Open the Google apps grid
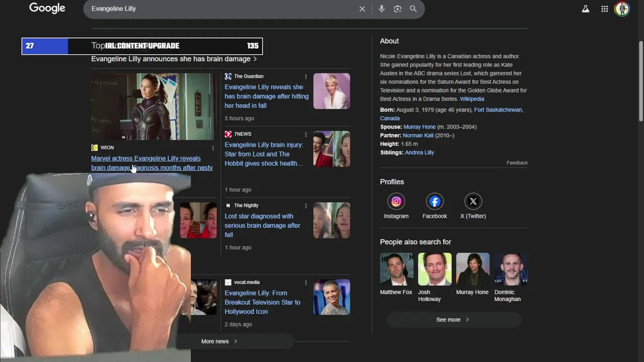The width and height of the screenshot is (644, 362). coord(605,9)
